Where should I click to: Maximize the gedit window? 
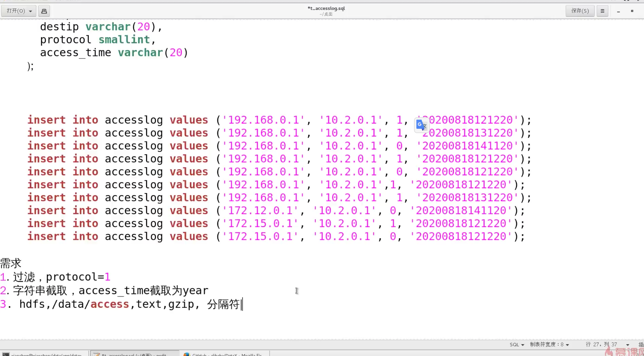point(632,11)
